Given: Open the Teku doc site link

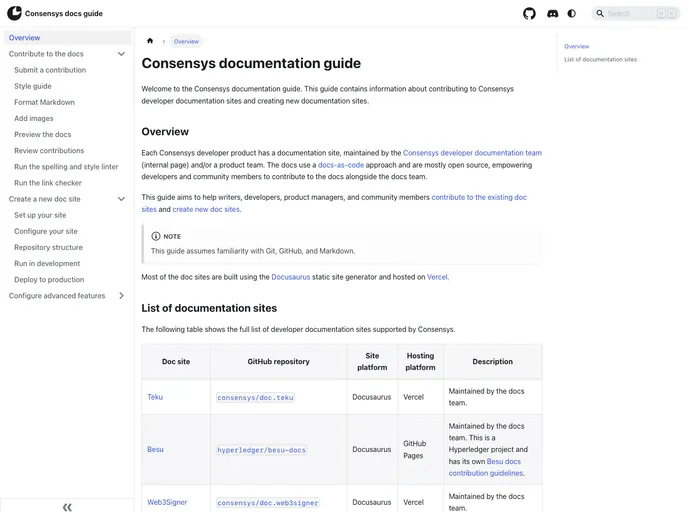Looking at the screenshot, I should 155,397.
